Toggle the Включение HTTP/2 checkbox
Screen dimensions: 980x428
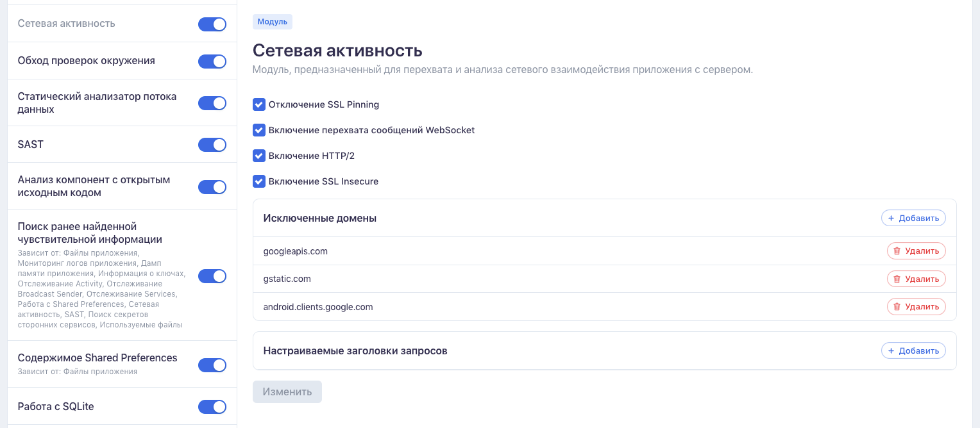(259, 156)
